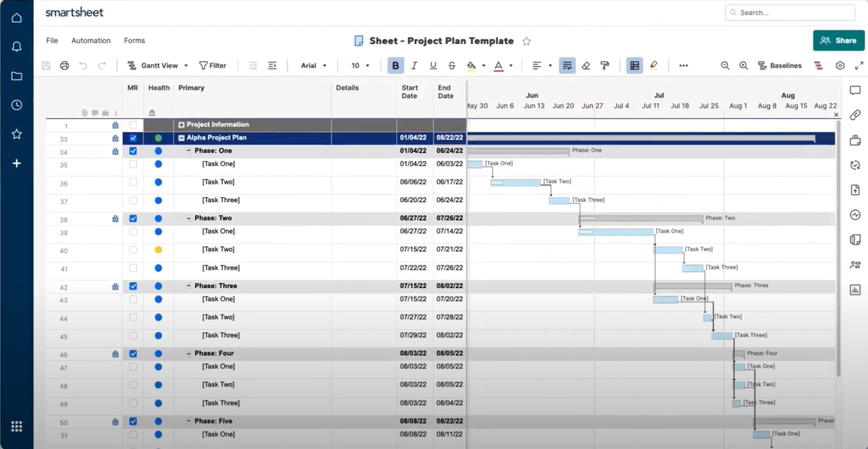
Task: Open the Attachments panel icon
Action: coord(854,115)
